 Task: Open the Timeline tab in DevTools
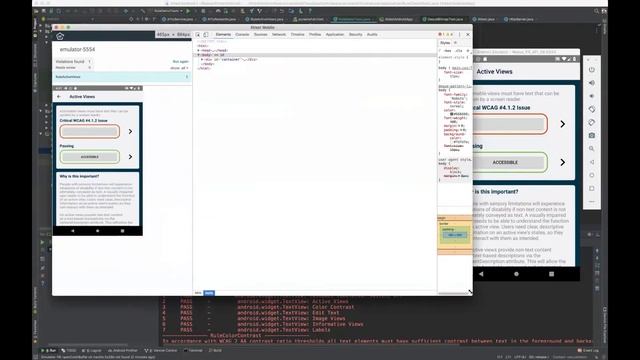point(298,35)
